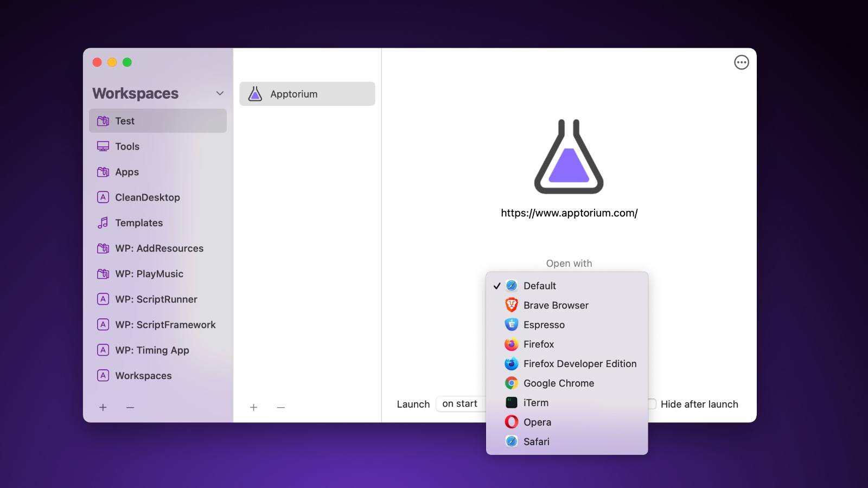This screenshot has width=868, height=488.
Task: Click the Opera icon in the menu
Action: point(512,422)
